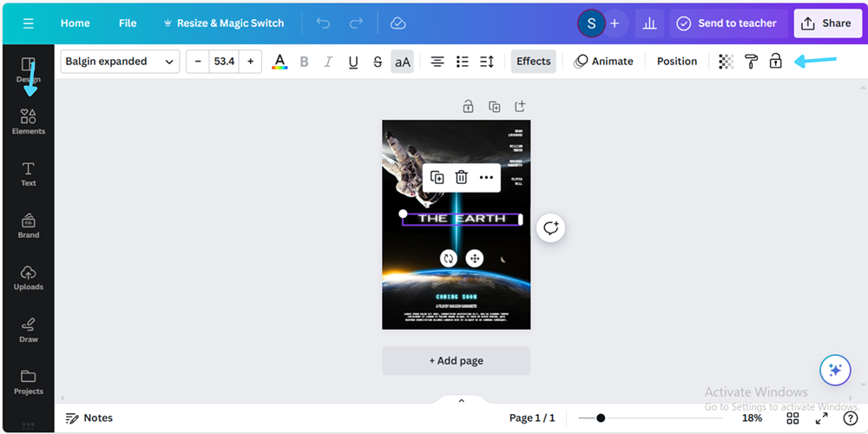This screenshot has height=434, width=868.
Task: Open More options three-dots menu
Action: pyautogui.click(x=486, y=178)
